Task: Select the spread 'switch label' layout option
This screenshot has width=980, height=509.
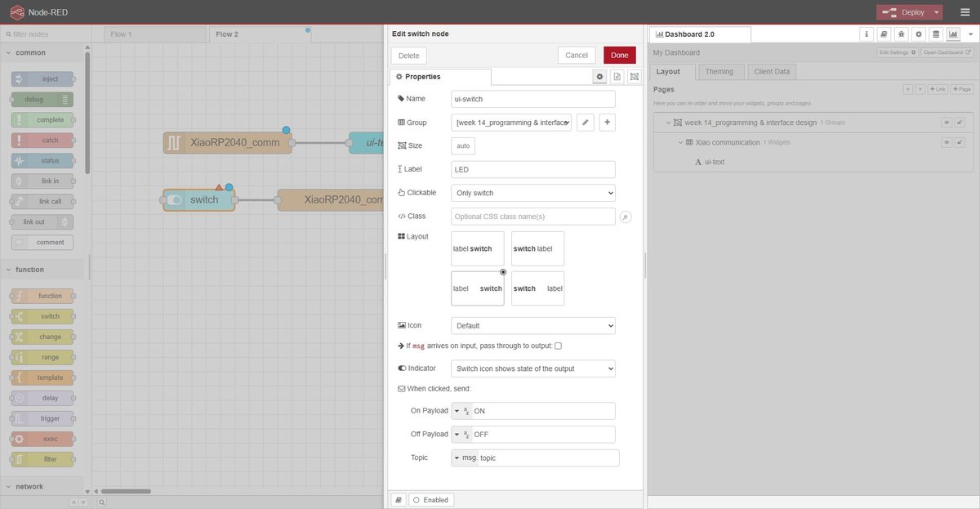Action: click(537, 288)
